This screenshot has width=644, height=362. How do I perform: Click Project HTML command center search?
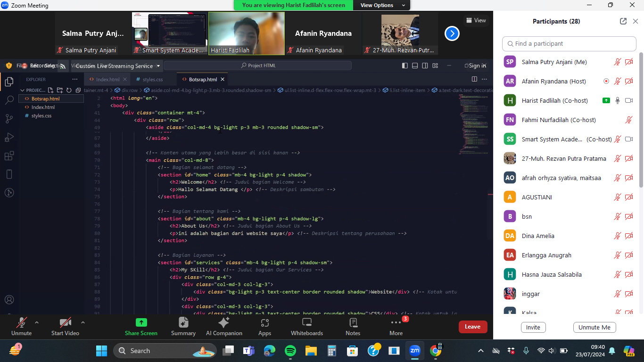tap(257, 66)
